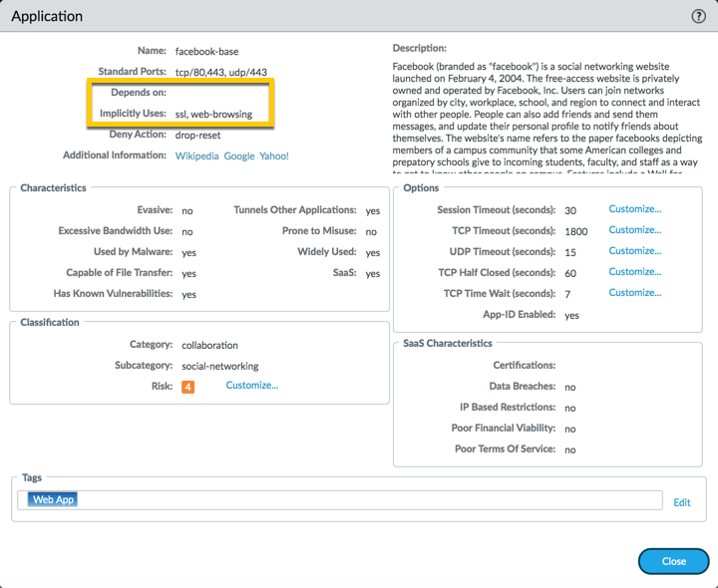Click the orange Risk 4 badge
This screenshot has width=718, height=588.
click(187, 387)
